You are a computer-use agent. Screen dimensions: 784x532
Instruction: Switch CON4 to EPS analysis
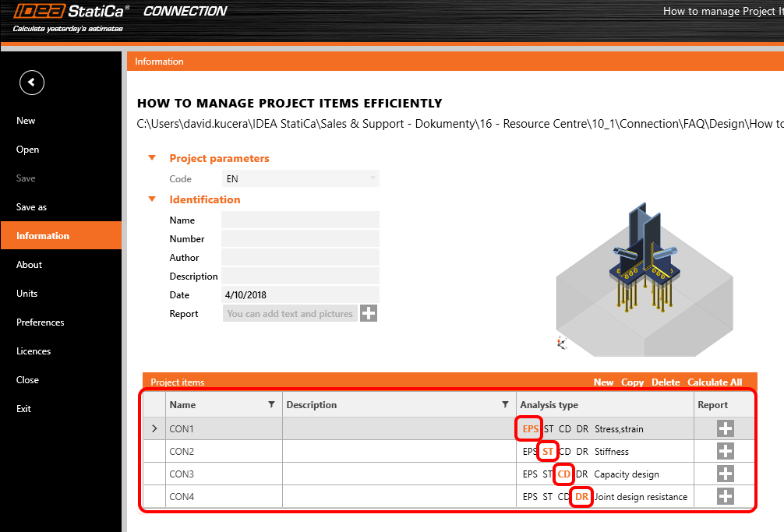click(x=530, y=496)
